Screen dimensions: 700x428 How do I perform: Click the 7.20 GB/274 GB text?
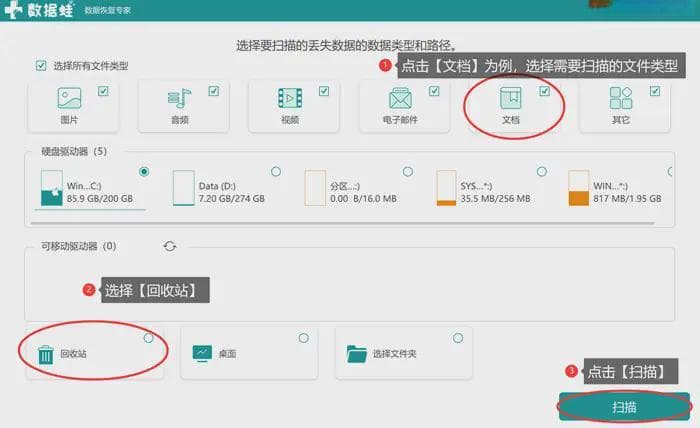[232, 199]
